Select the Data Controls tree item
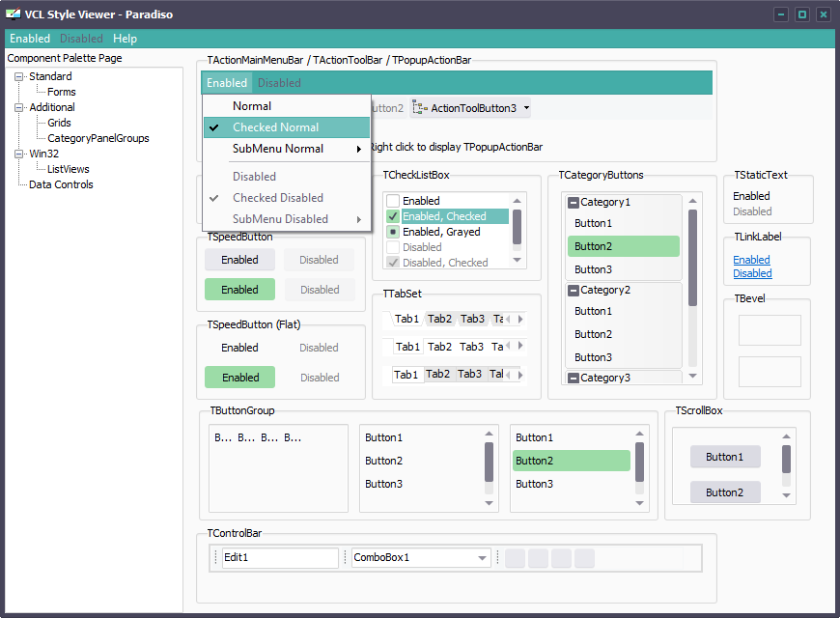Viewport: 840px width, 618px height. coord(61,185)
